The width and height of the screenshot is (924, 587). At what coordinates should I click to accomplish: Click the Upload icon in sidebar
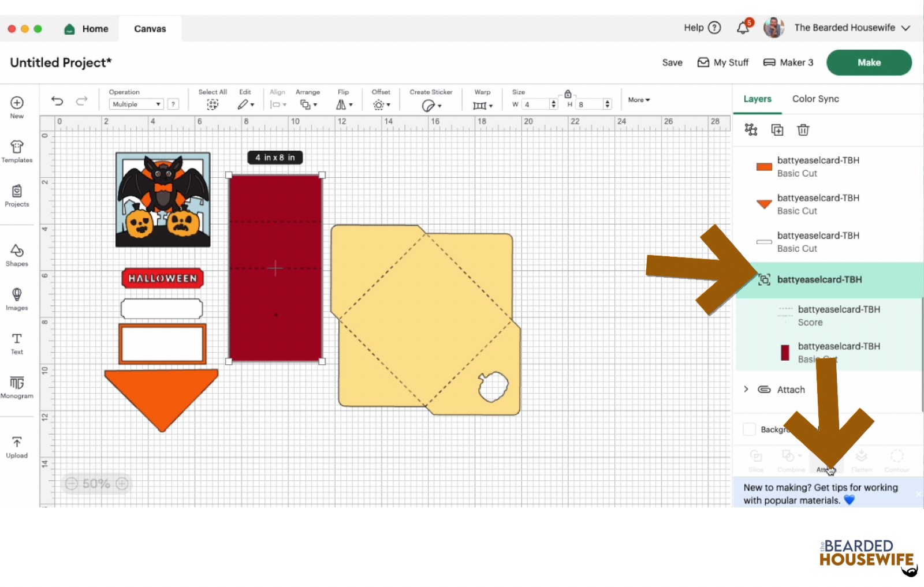(x=17, y=447)
